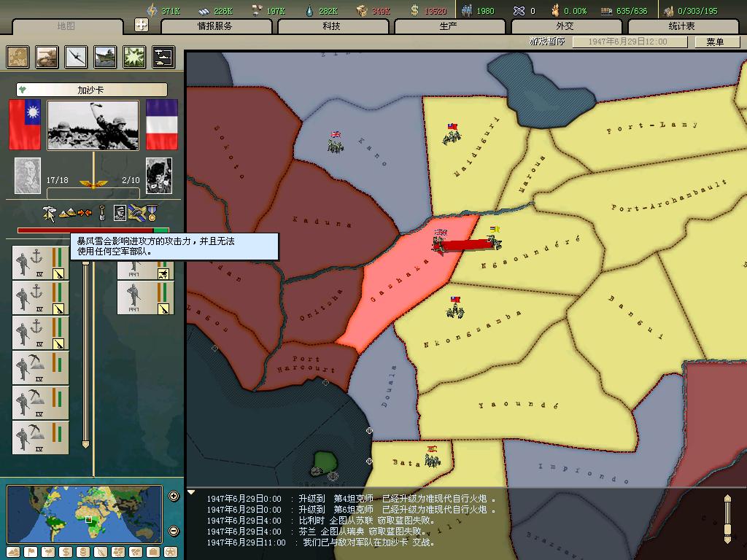Click the world minimap
The image size is (747, 560).
click(85, 514)
